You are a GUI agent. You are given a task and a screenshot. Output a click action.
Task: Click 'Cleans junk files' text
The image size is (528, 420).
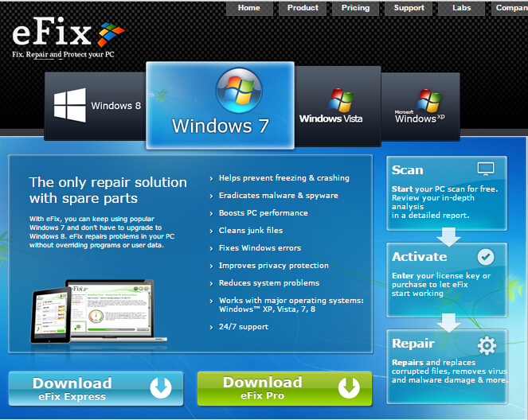(251, 231)
